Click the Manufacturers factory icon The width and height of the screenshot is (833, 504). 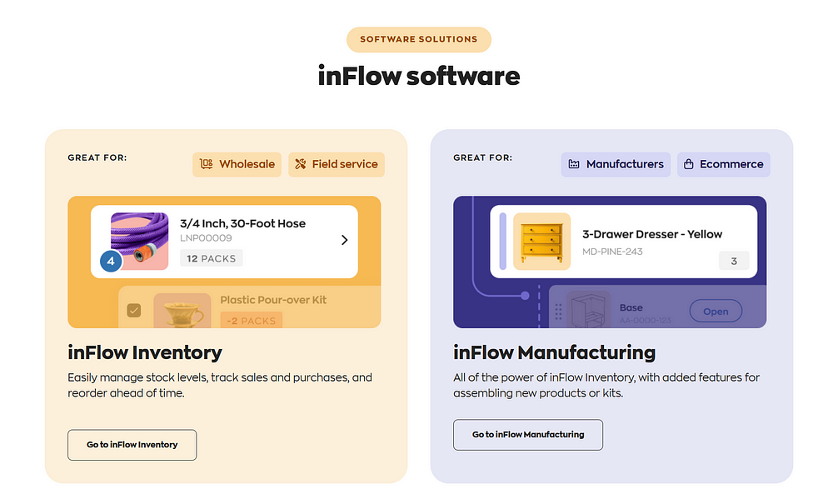574,164
